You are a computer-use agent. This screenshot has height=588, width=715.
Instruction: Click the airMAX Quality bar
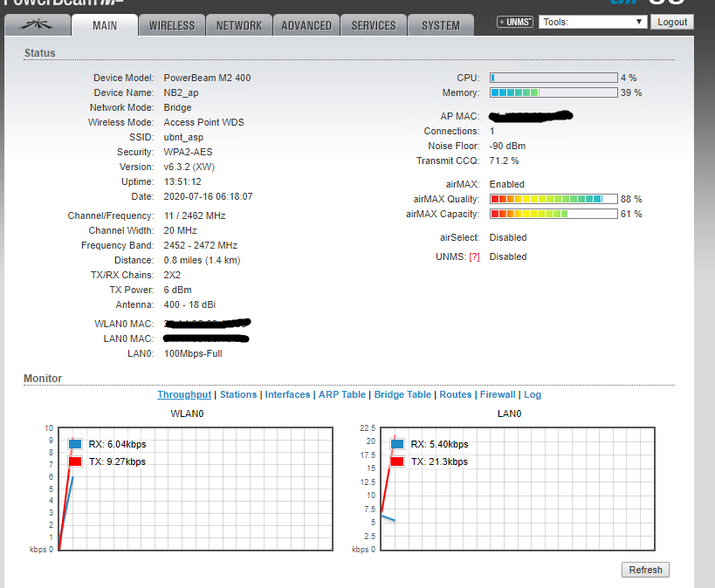[553, 199]
